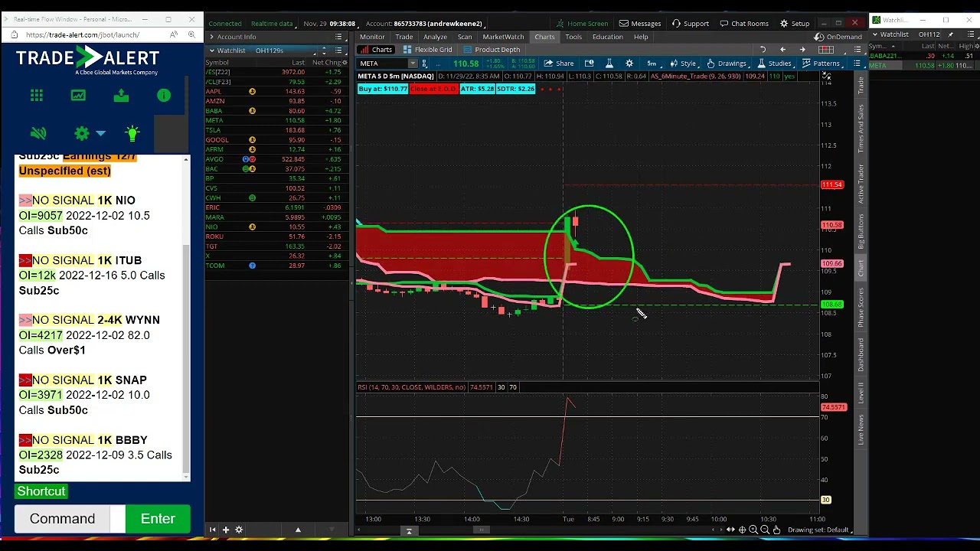Toggle OnDemand mode
This screenshot has width=980, height=551.
(x=840, y=37)
